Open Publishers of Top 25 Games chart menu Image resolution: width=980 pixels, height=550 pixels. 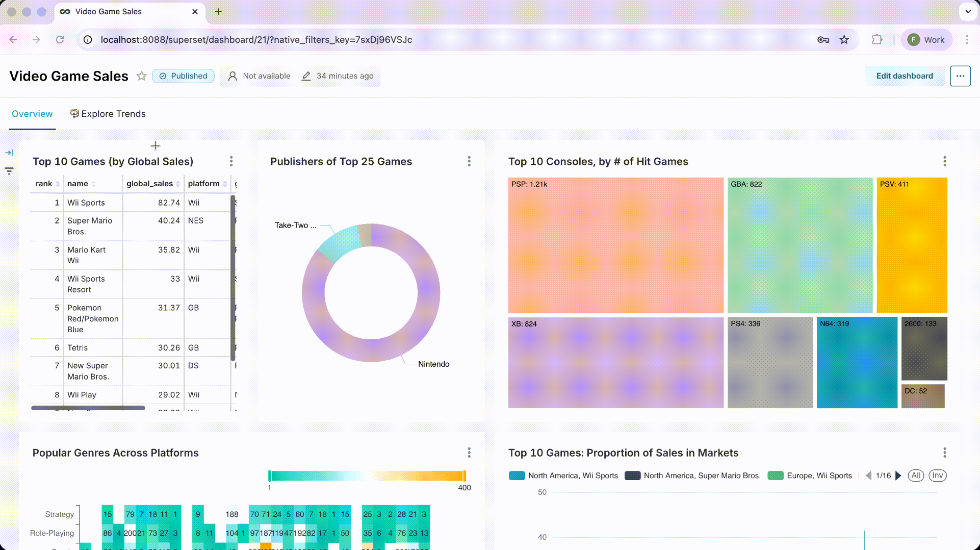(x=469, y=162)
